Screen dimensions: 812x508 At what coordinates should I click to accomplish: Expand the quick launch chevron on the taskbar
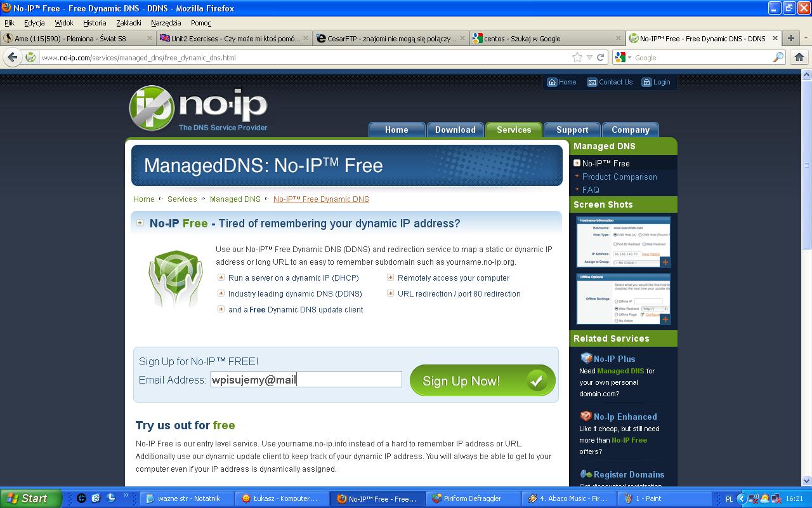[126, 496]
